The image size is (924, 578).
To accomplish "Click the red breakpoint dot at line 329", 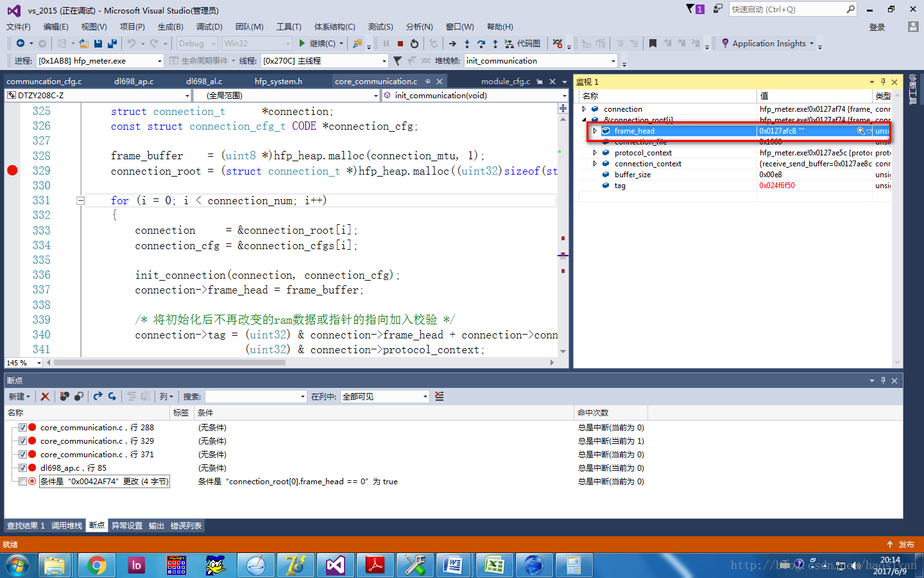I will (x=12, y=170).
